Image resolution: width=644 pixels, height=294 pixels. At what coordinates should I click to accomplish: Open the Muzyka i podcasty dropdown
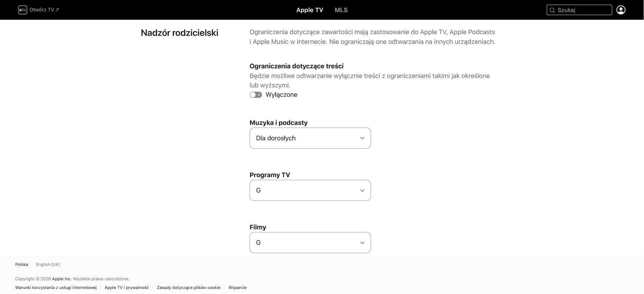coord(310,138)
